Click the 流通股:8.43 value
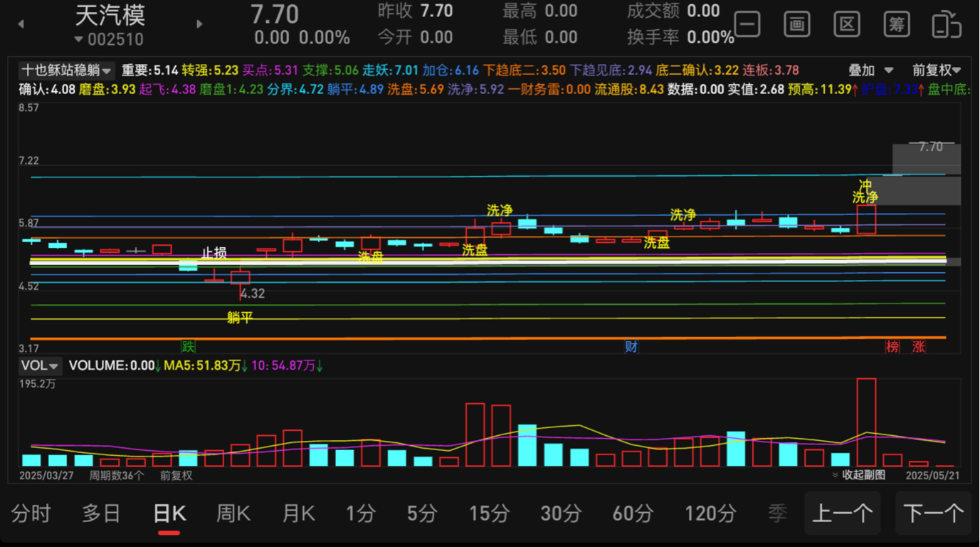The height and width of the screenshot is (547, 980). (629, 90)
